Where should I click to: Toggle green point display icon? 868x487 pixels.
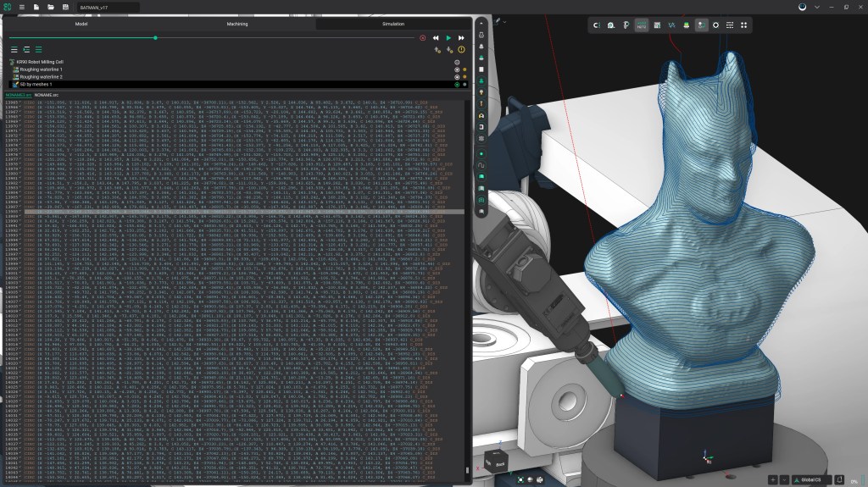click(481, 154)
